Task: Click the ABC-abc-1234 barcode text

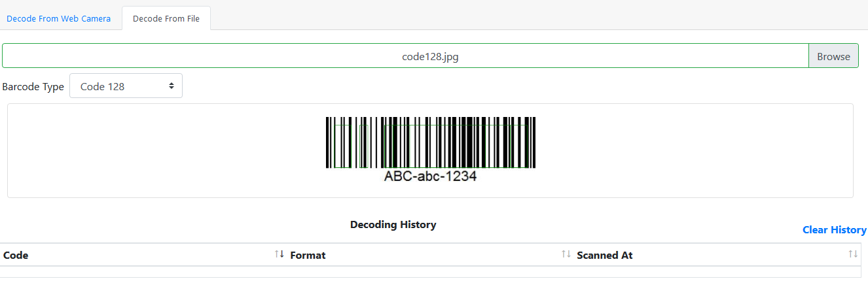Action: [x=430, y=176]
